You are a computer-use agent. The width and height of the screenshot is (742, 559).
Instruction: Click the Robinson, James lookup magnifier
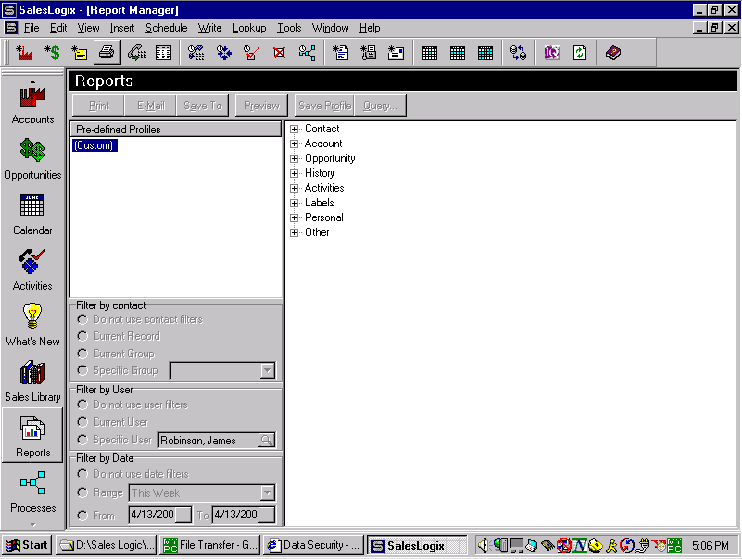point(266,440)
